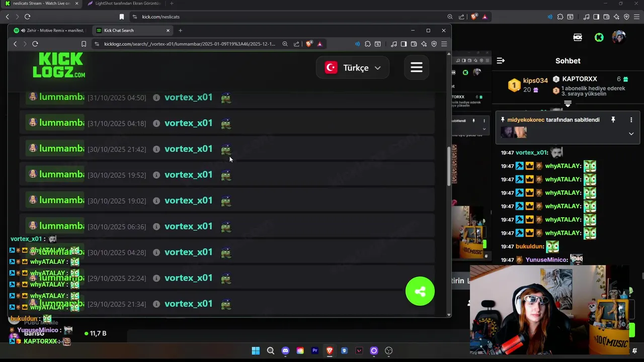Click the emote in 30/10/2025 04:28 row

click(x=226, y=252)
